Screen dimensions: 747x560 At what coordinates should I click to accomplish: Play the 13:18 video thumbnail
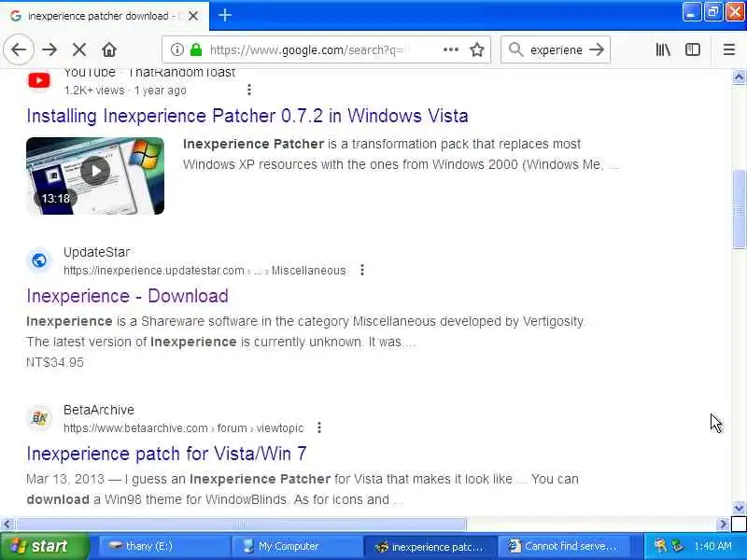(x=95, y=175)
